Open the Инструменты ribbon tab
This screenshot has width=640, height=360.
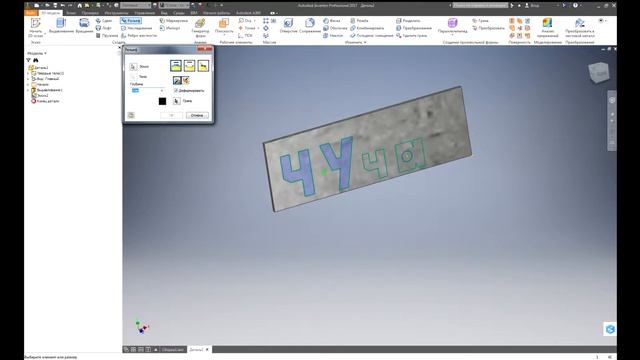pyautogui.click(x=116, y=13)
